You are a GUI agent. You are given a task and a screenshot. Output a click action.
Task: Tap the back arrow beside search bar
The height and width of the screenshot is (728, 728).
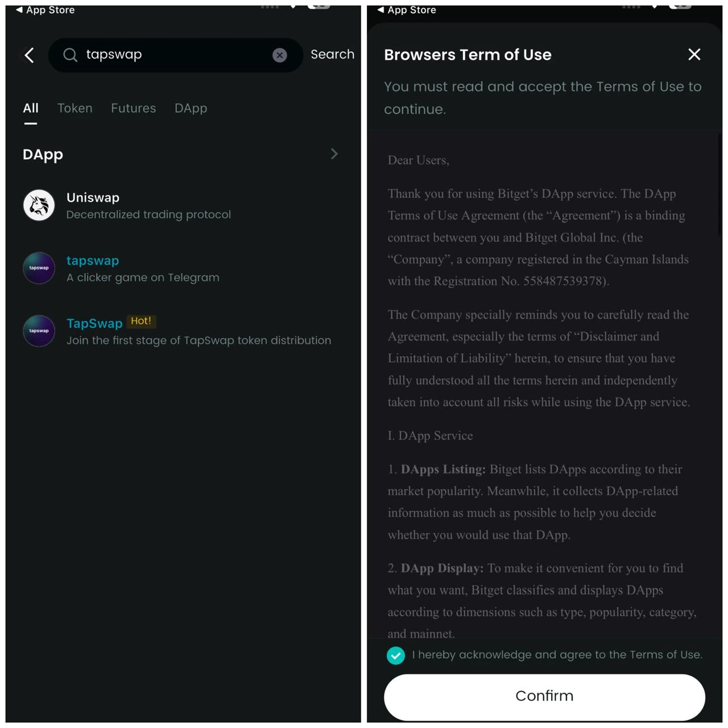coord(29,55)
